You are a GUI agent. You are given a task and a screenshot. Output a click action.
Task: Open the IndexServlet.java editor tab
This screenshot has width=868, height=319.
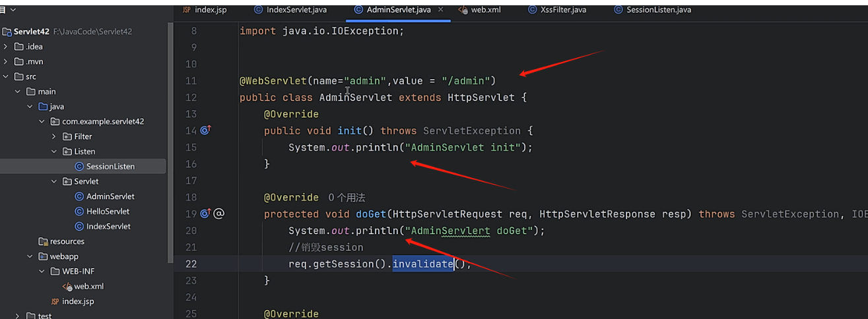coord(290,10)
